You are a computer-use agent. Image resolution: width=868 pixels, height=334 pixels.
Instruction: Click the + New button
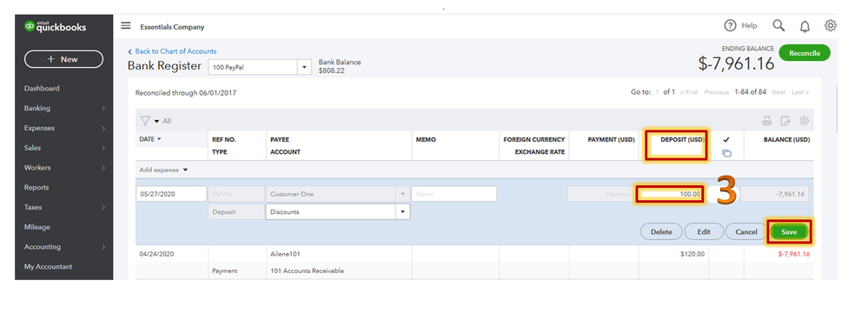pos(63,59)
